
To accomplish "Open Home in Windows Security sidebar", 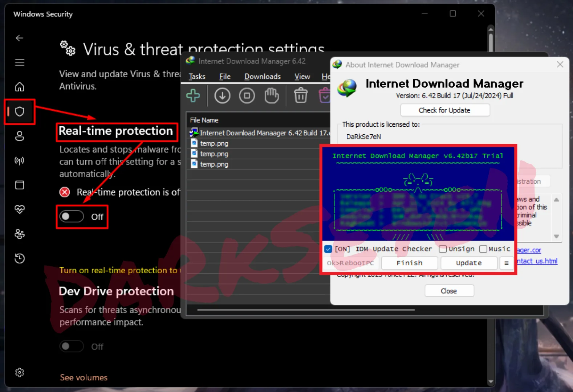I will click(x=20, y=87).
